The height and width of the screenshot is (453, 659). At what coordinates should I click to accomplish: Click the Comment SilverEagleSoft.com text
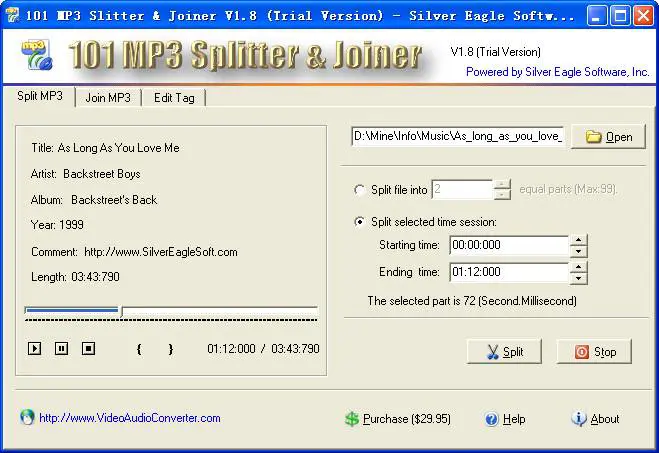point(134,252)
